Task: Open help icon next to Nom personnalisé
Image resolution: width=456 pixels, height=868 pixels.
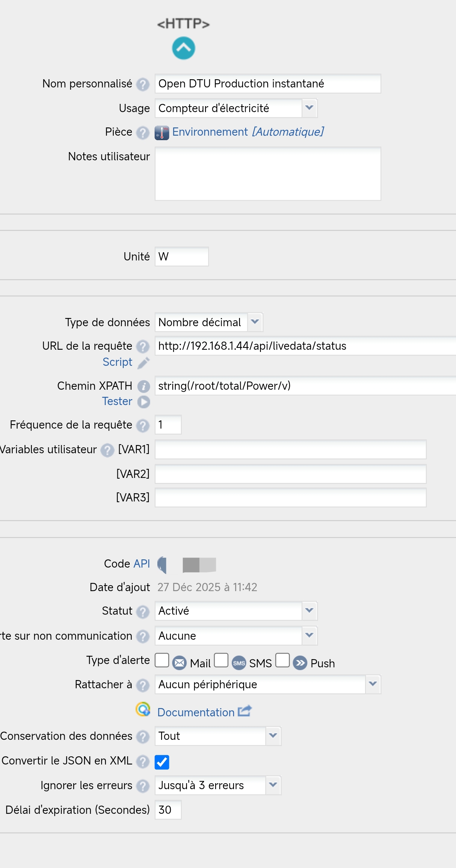Action: (142, 84)
